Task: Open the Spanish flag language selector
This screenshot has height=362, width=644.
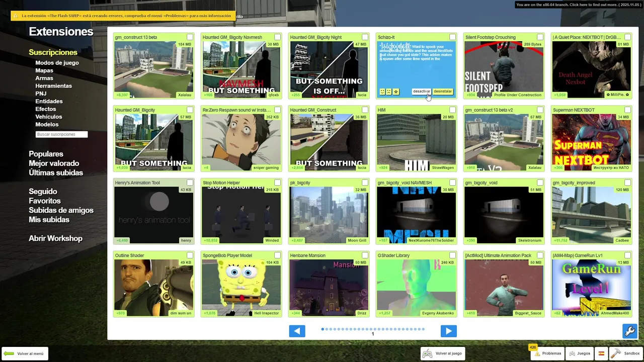Action: click(x=601, y=353)
